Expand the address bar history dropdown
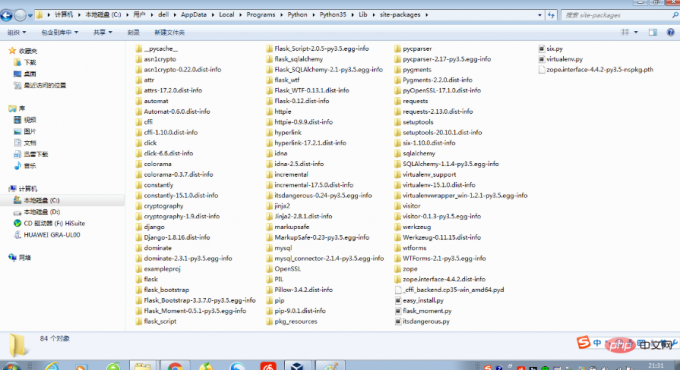The image size is (680, 370). point(539,15)
